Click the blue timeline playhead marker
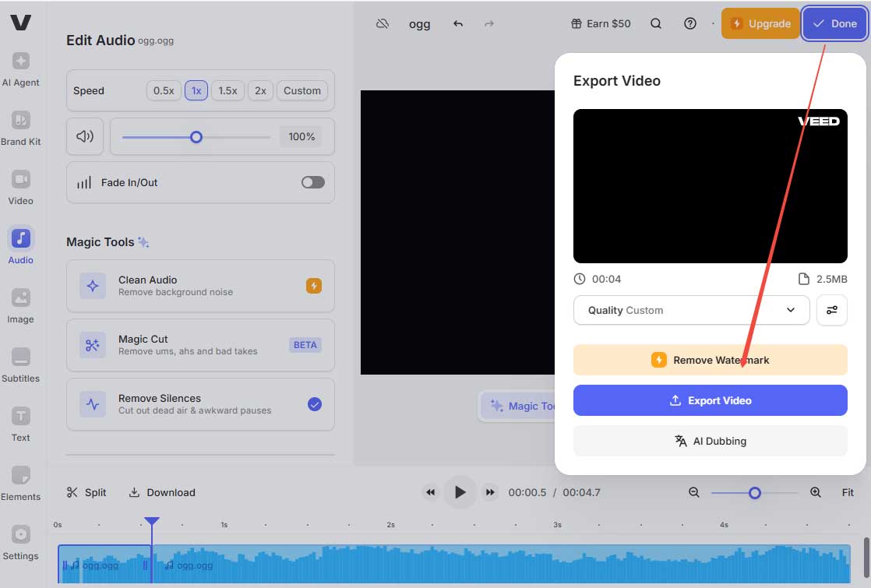871x588 pixels. (x=152, y=521)
